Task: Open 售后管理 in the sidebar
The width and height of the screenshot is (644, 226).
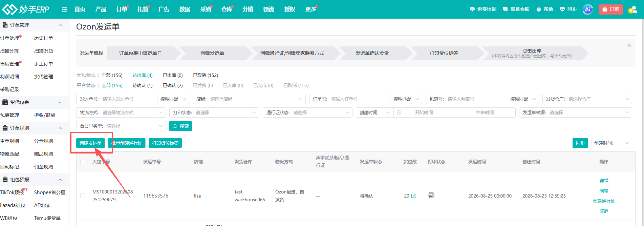Action: pyautogui.click(x=9, y=64)
